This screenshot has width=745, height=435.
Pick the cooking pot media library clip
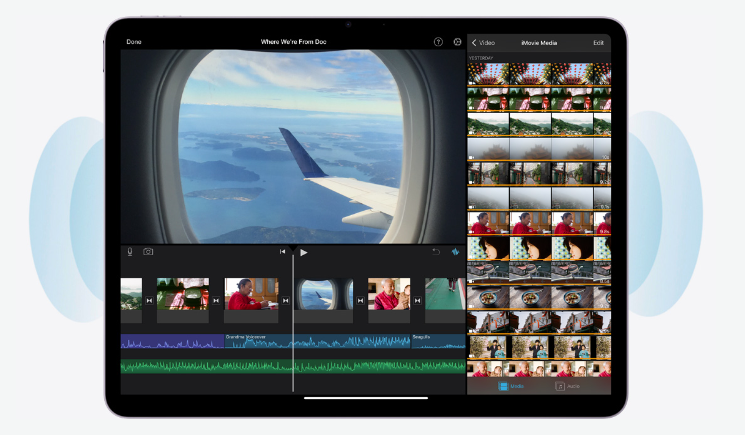click(x=539, y=99)
